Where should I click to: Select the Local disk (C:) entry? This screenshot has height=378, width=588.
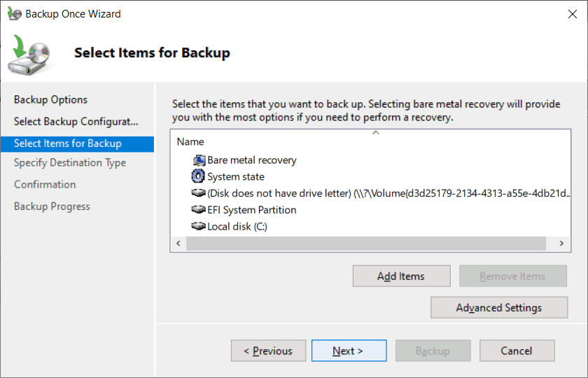pyautogui.click(x=237, y=227)
